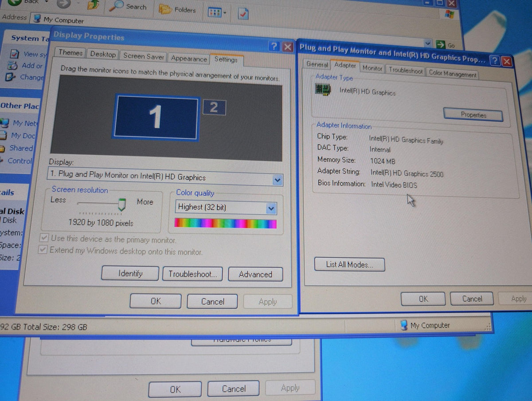Click OK in Display Properties

click(x=156, y=301)
